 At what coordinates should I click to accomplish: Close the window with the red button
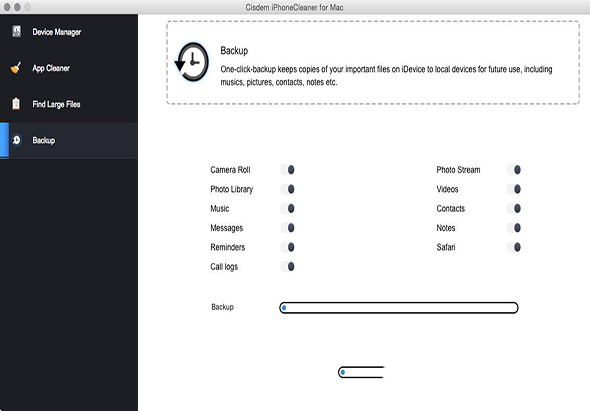[7, 7]
